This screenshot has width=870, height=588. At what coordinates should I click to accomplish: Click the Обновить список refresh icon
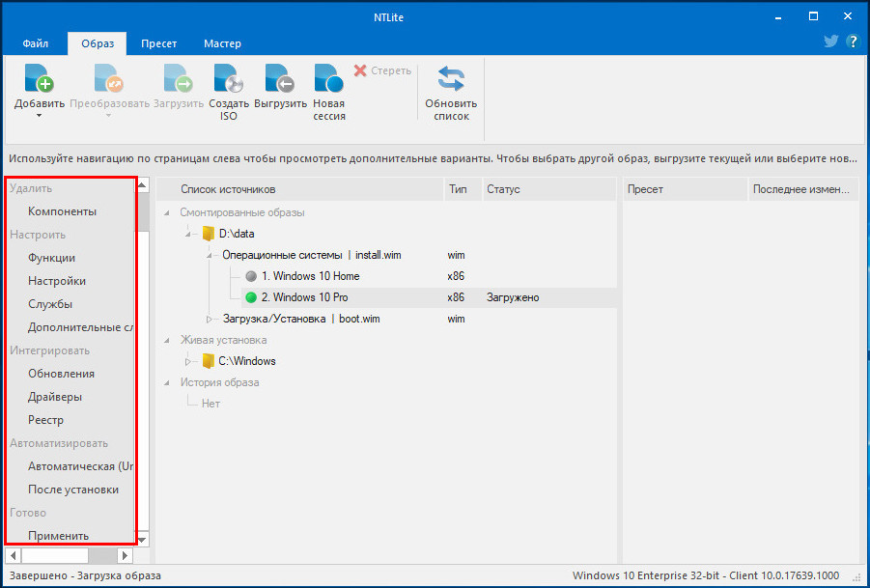[451, 79]
